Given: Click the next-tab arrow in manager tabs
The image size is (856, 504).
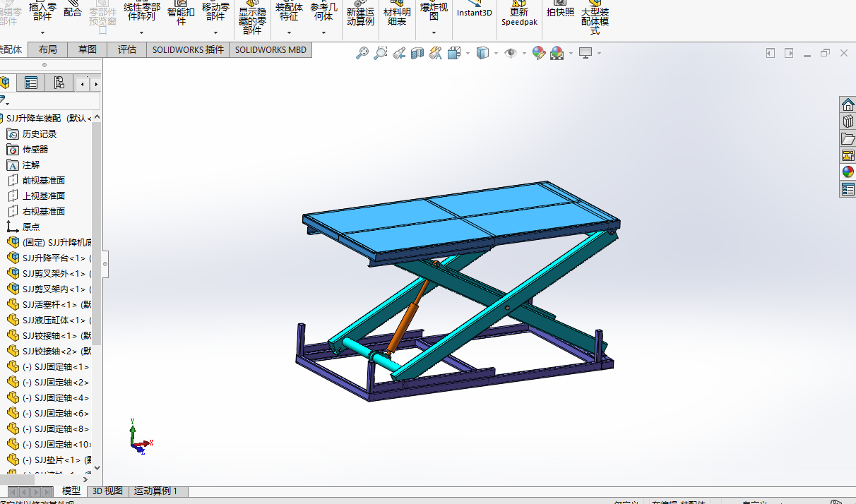Looking at the screenshot, I should 96,84.
